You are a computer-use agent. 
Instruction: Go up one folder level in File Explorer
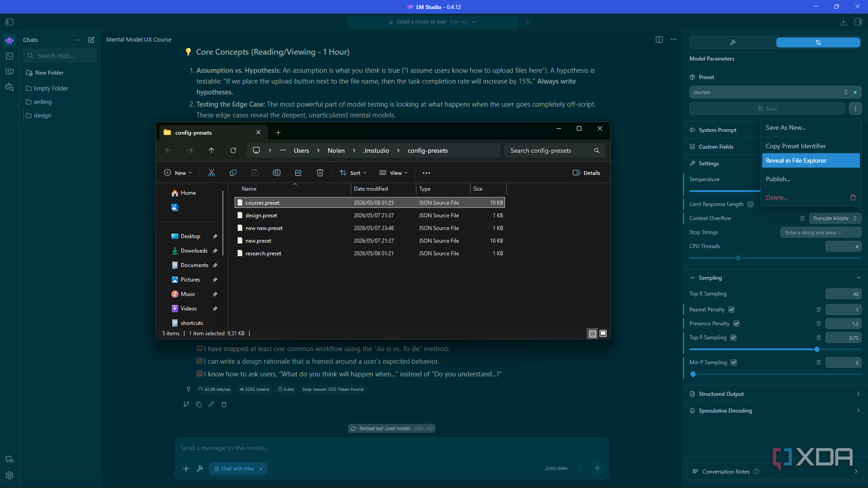(212, 150)
